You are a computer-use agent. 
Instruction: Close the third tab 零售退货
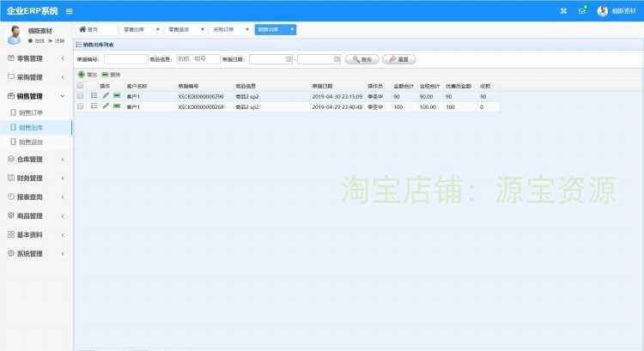(203, 29)
